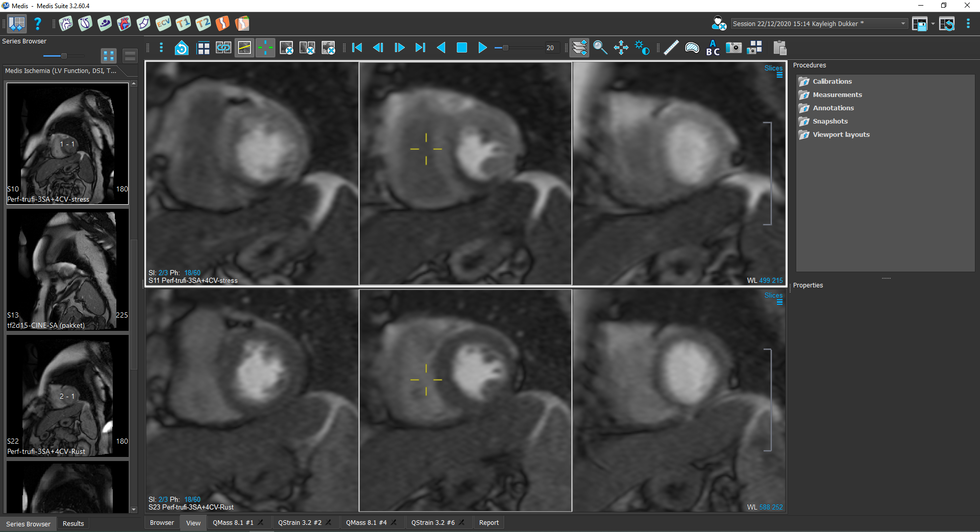Click the ABC text annotation tool
980x532 pixels.
tap(713, 48)
